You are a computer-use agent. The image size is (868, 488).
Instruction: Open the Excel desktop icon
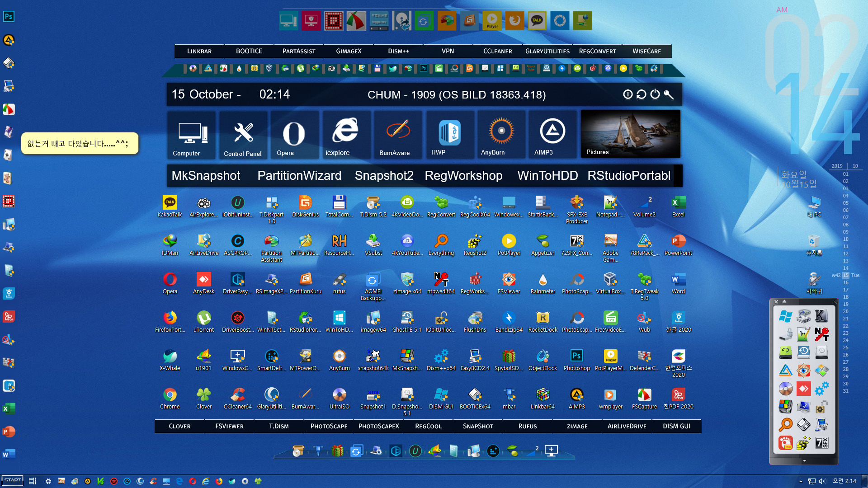[x=678, y=206]
